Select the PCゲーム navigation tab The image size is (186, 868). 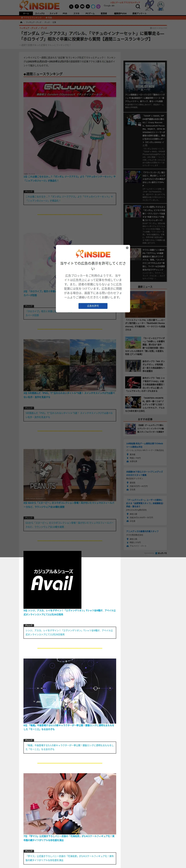pos(90,13)
